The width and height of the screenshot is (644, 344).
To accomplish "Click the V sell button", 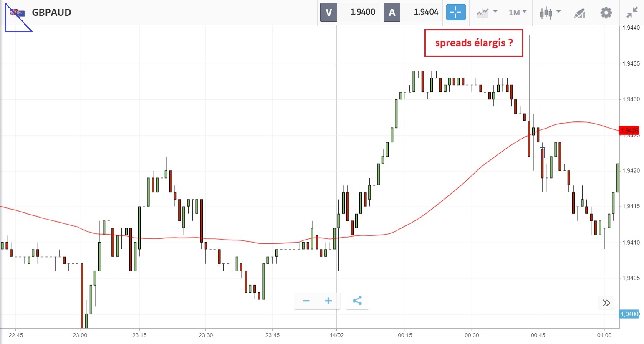I will pos(328,12).
